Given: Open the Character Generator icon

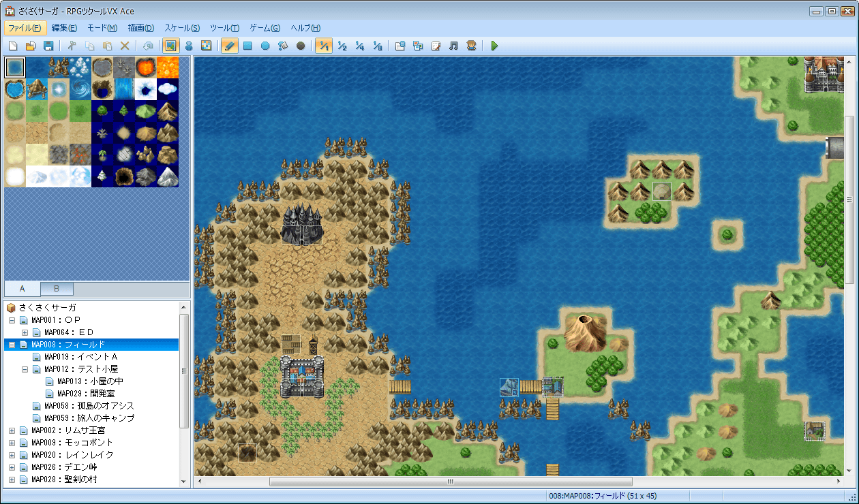Looking at the screenshot, I should click(x=471, y=46).
